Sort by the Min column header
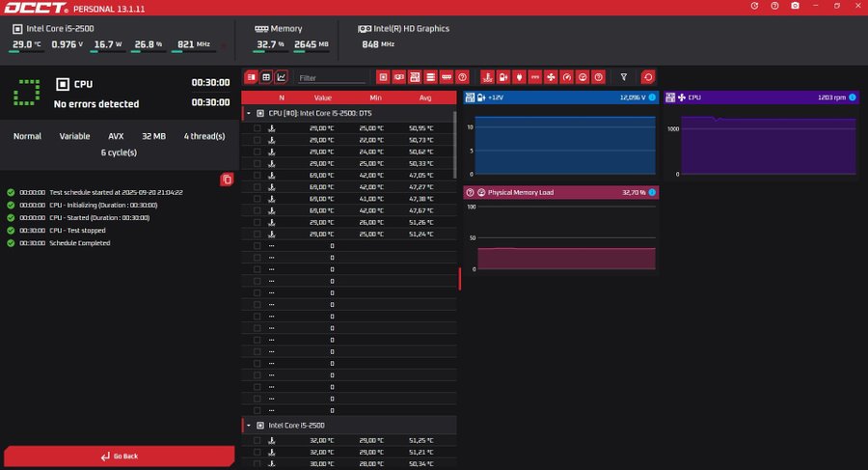The width and height of the screenshot is (868, 470). [x=374, y=97]
